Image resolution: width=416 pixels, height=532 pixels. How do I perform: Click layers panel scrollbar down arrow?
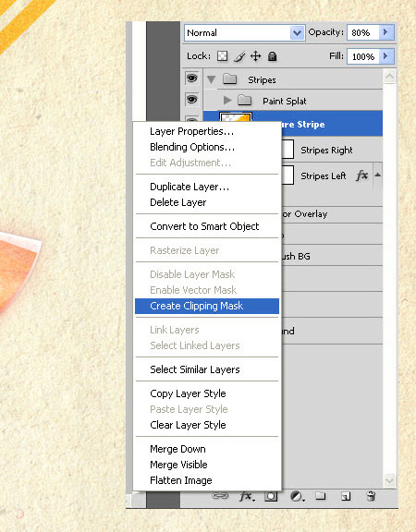(x=389, y=480)
